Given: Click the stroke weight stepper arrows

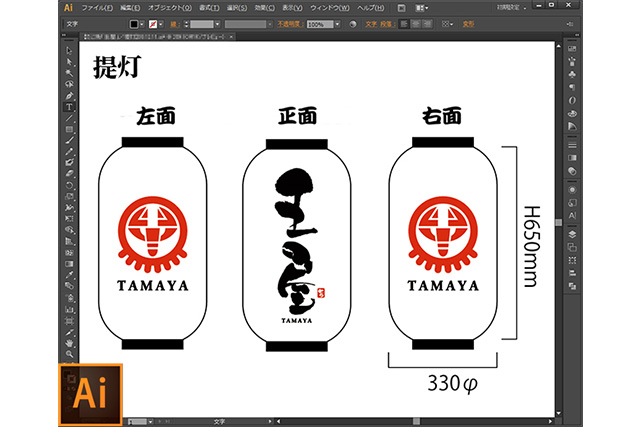Looking at the screenshot, I should 186,24.
